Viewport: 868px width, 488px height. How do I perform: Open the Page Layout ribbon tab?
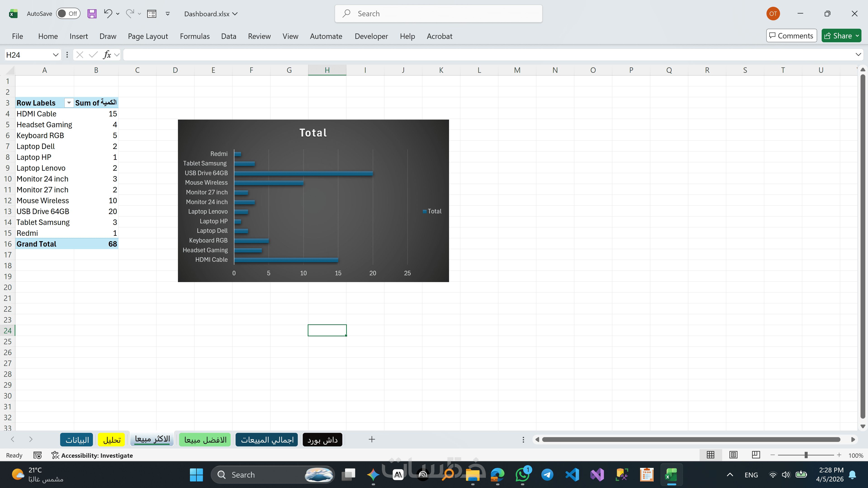point(148,36)
